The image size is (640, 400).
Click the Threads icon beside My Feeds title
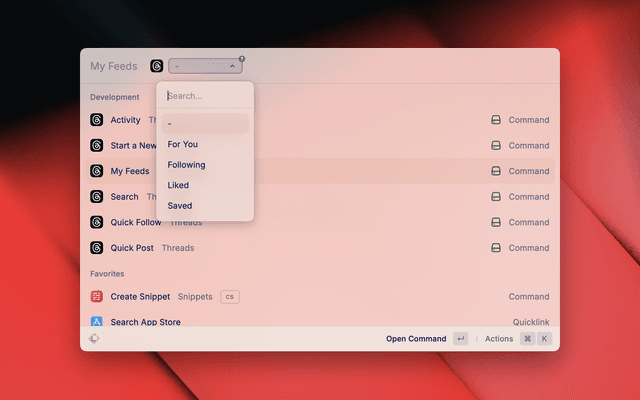(x=157, y=66)
